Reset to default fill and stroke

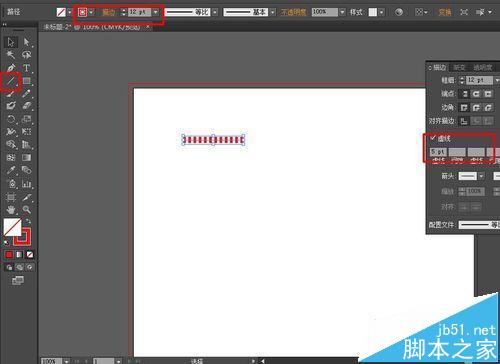tap(6, 242)
